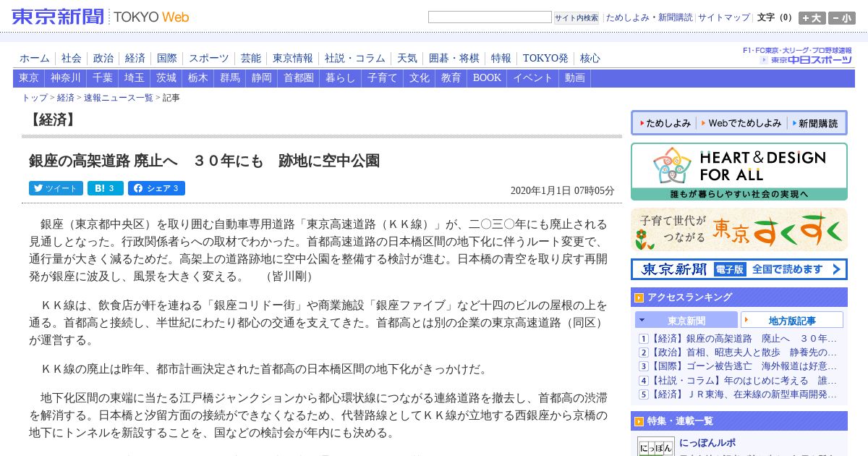Image resolution: width=868 pixels, height=456 pixels.
Task: Select the BOOK tab
Action: pos(487,78)
